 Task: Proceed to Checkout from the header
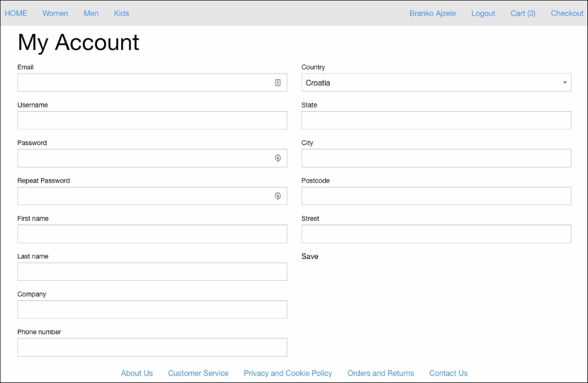click(566, 13)
